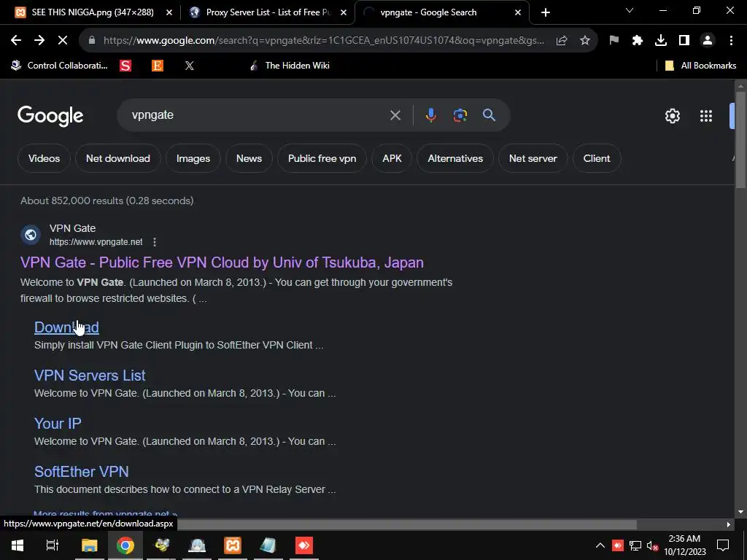This screenshot has height=560, width=747.
Task: Filter results by Images
Action: pyautogui.click(x=193, y=158)
